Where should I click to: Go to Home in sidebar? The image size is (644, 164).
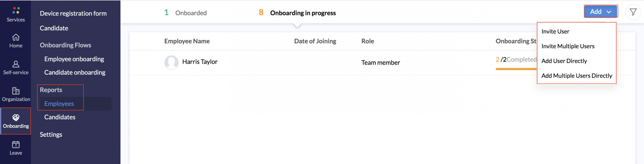point(16,41)
